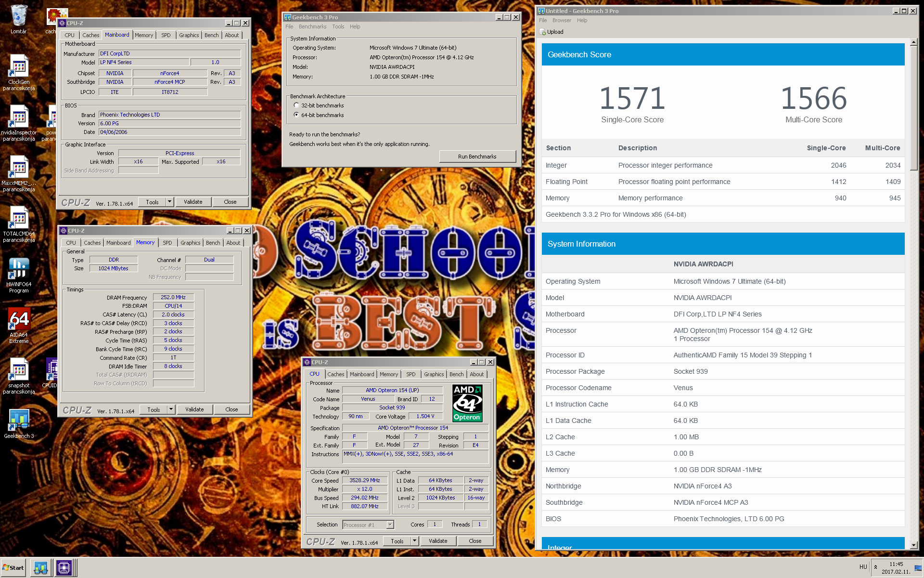
Task: Open Help menu in Geekbench results window
Action: 582,20
